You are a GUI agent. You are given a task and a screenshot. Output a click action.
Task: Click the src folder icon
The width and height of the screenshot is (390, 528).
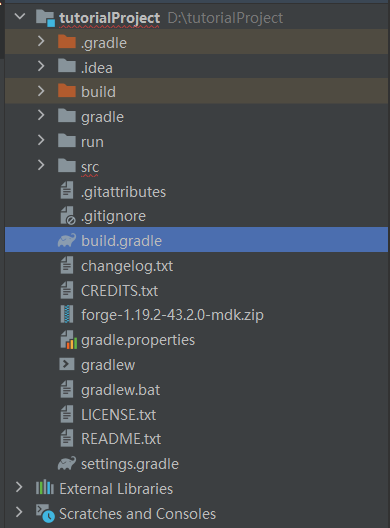tap(67, 165)
